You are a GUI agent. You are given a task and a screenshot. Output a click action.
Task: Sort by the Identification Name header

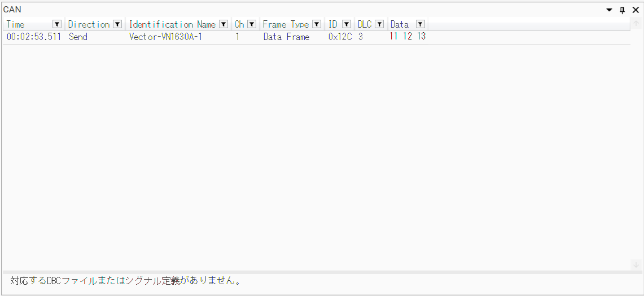click(172, 24)
